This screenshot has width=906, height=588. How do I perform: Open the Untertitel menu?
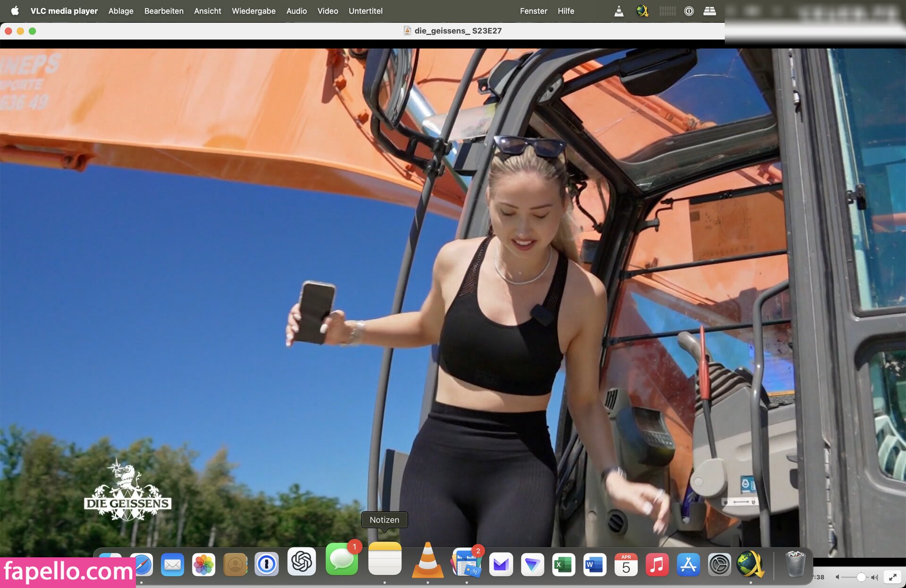click(365, 11)
